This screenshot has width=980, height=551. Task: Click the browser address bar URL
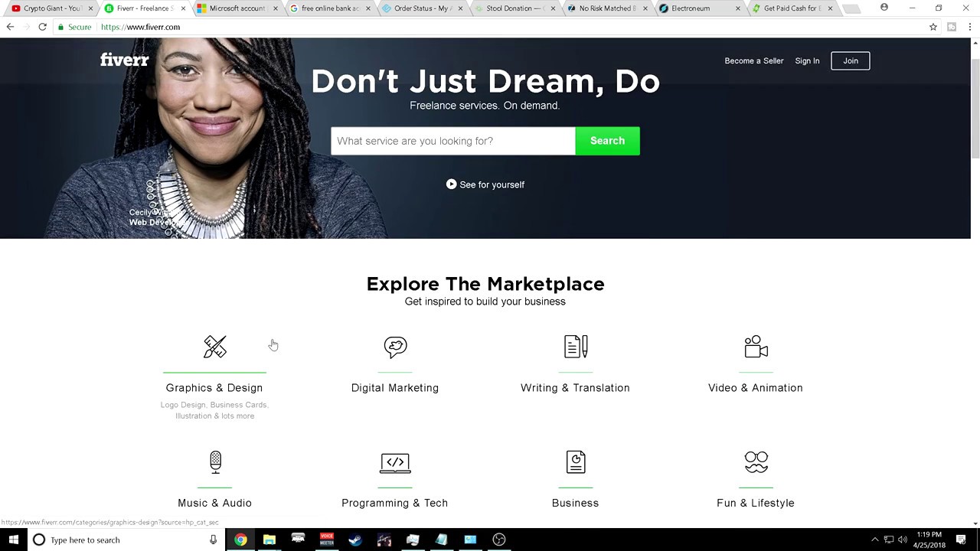[140, 27]
